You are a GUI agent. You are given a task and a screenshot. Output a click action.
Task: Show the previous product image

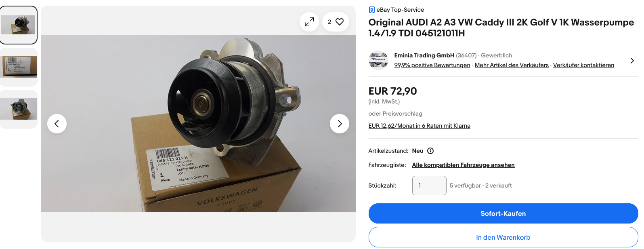[x=57, y=124]
